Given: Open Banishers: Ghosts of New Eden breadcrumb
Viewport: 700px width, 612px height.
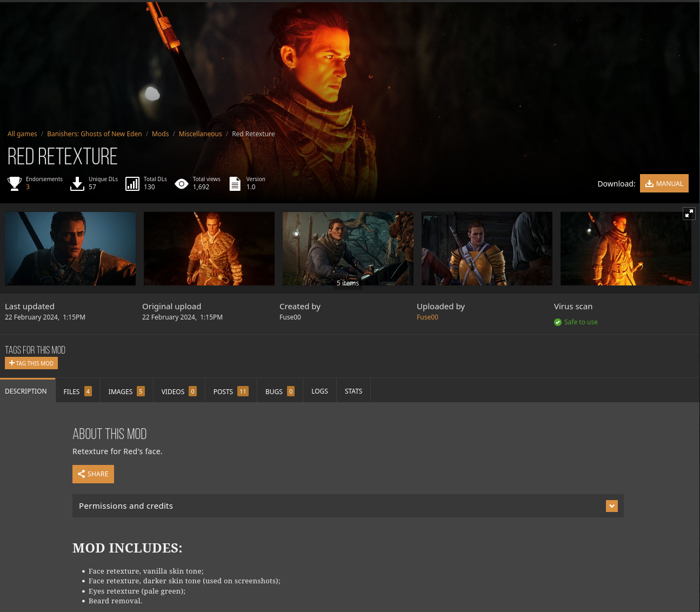Looking at the screenshot, I should (x=95, y=134).
